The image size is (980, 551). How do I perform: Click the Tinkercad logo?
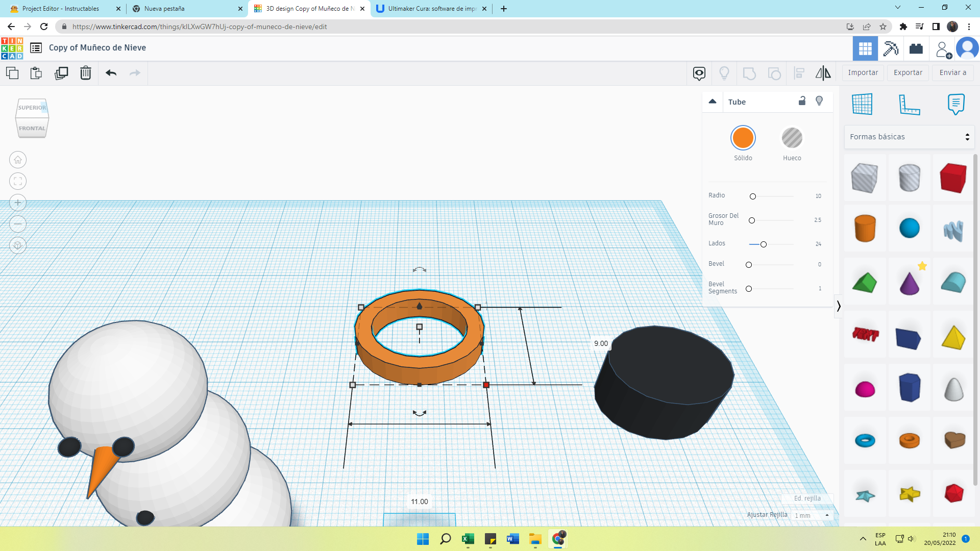(12, 49)
